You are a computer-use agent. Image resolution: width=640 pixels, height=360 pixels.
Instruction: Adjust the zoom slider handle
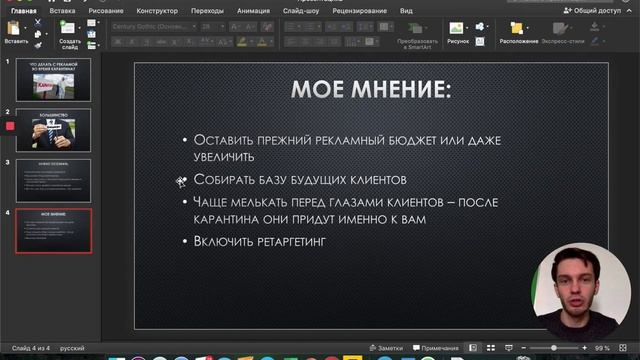(x=554, y=348)
